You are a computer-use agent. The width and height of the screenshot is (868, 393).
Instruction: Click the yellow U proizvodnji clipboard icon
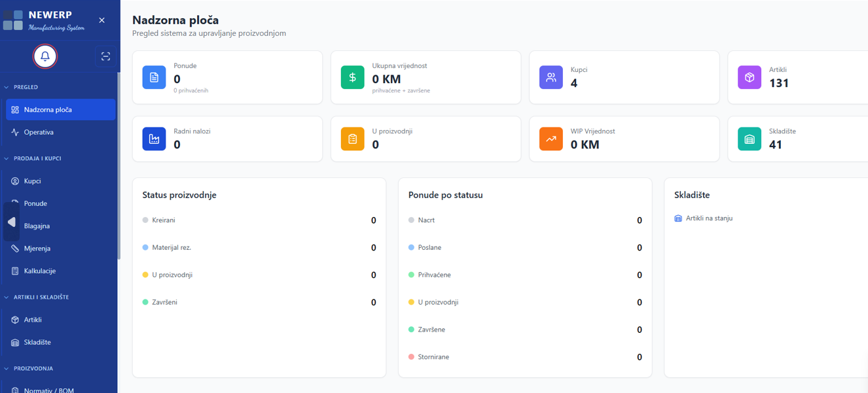(x=352, y=139)
